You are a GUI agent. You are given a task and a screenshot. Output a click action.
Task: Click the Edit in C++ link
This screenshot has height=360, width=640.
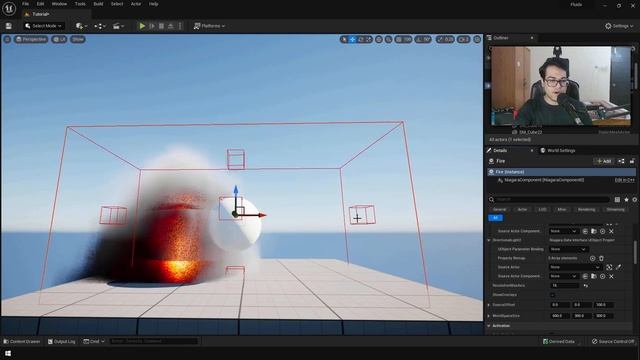624,180
